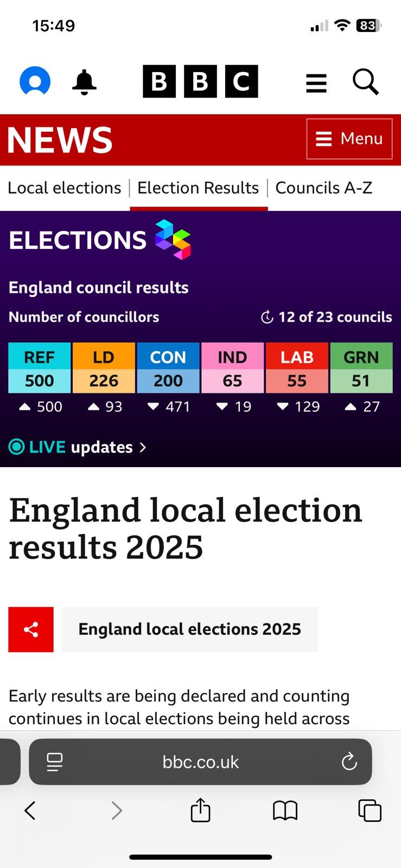
Task: Tap the bbc.co.uk address field
Action: 200,762
